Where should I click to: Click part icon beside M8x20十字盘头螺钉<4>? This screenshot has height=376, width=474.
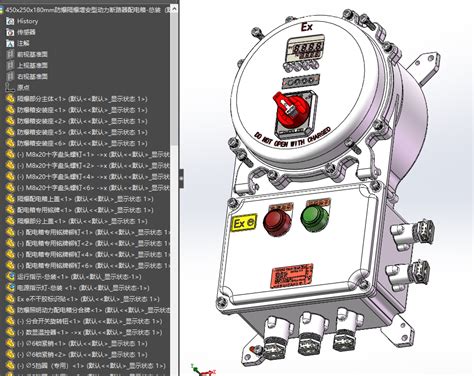click(x=10, y=177)
